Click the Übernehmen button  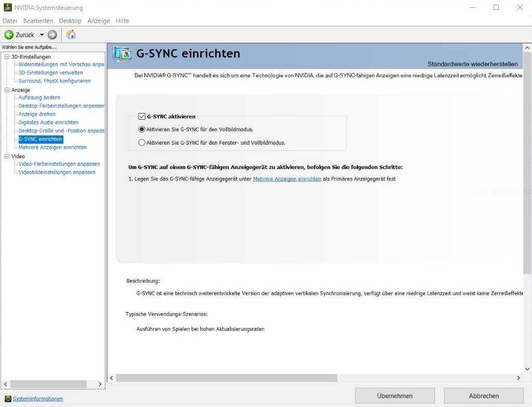395,396
